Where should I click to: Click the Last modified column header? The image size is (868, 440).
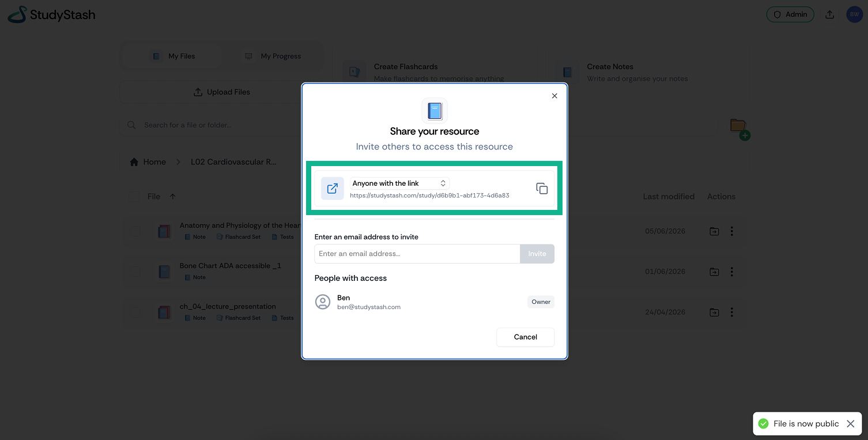[669, 197]
